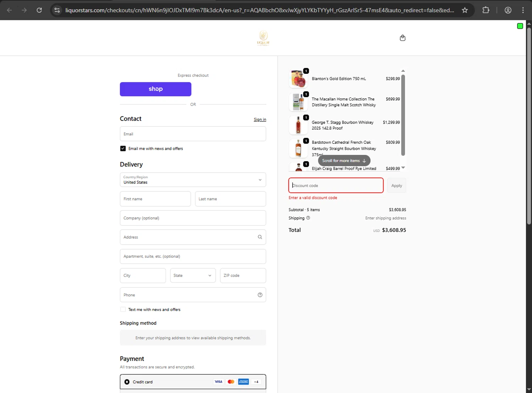The height and width of the screenshot is (393, 532).
Task: Click Blanton's Gold Edition product thumbnail
Action: click(298, 79)
